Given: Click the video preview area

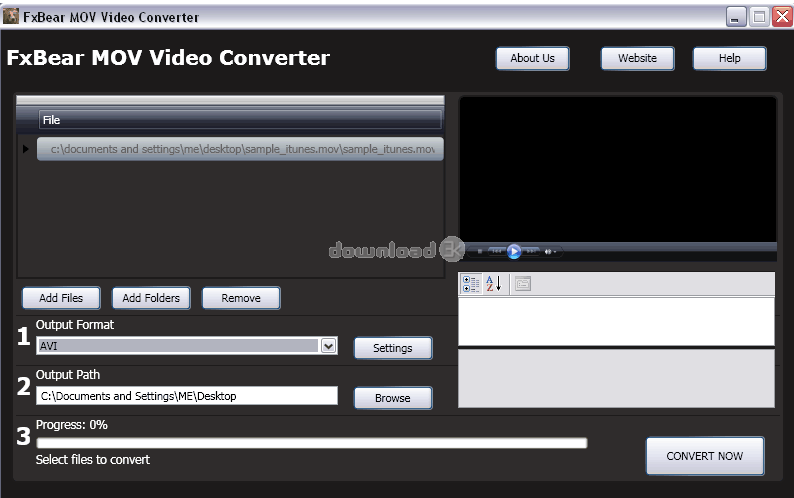Looking at the screenshot, I should (618, 170).
